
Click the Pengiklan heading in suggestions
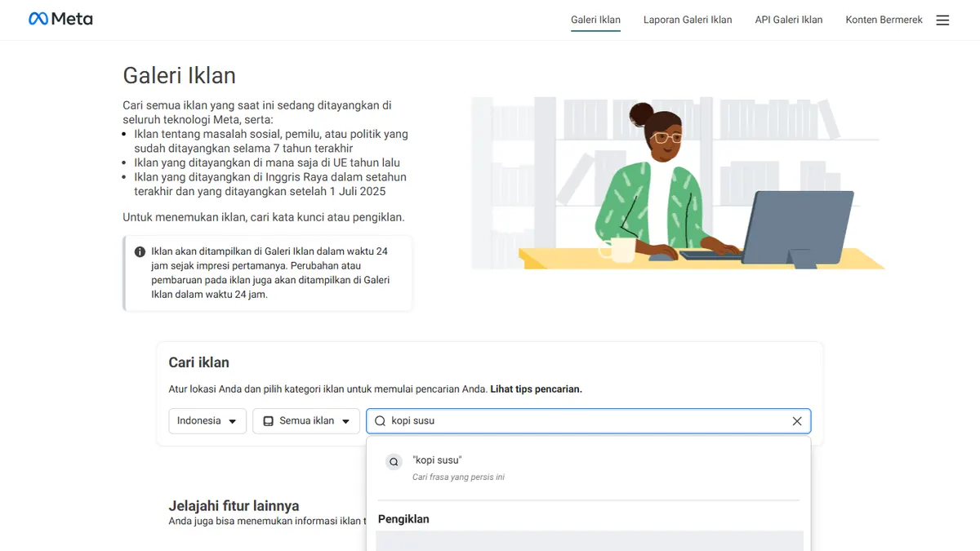403,519
